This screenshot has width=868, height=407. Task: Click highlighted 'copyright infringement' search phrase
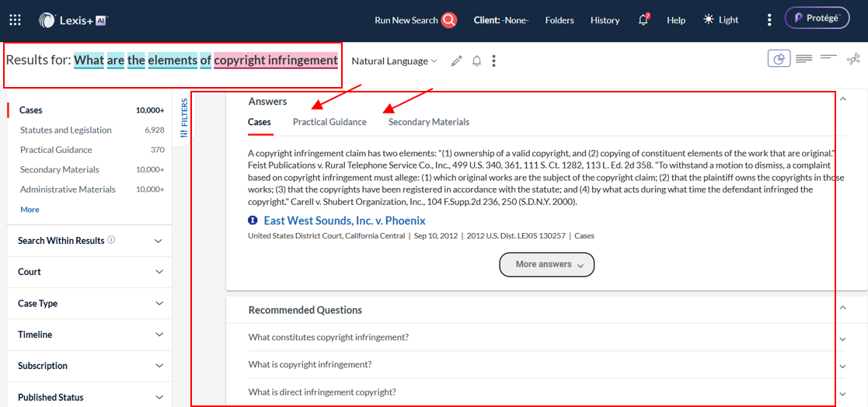pos(276,60)
